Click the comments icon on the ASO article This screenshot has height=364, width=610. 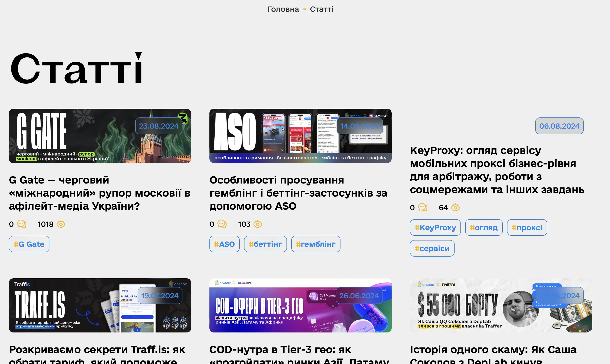222,224
